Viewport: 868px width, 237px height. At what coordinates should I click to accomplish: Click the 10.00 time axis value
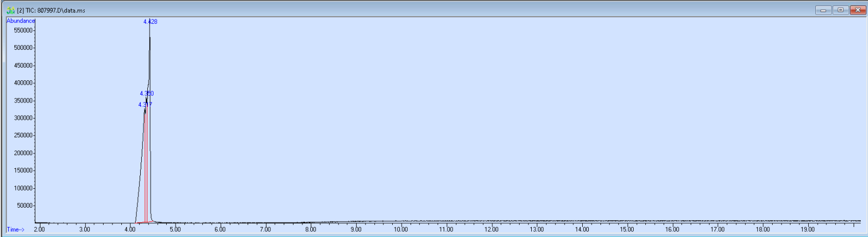[401, 229]
